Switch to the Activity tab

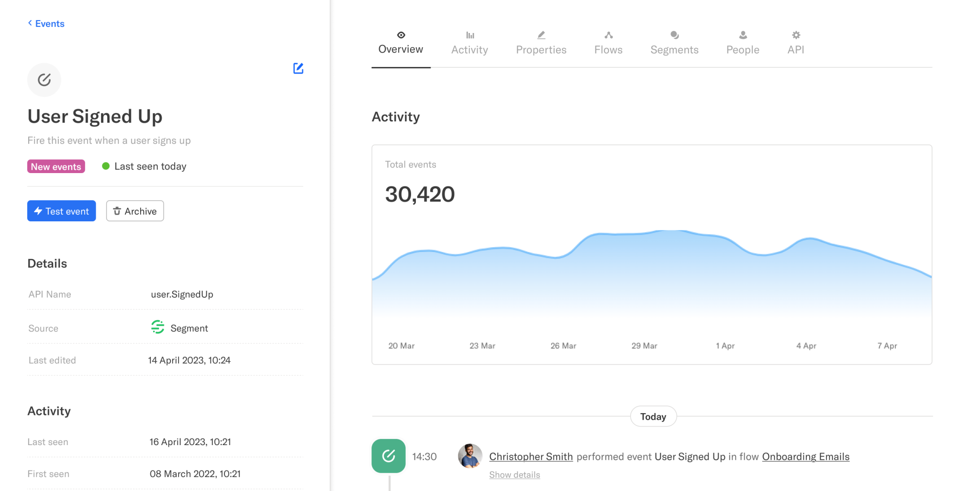point(469,49)
